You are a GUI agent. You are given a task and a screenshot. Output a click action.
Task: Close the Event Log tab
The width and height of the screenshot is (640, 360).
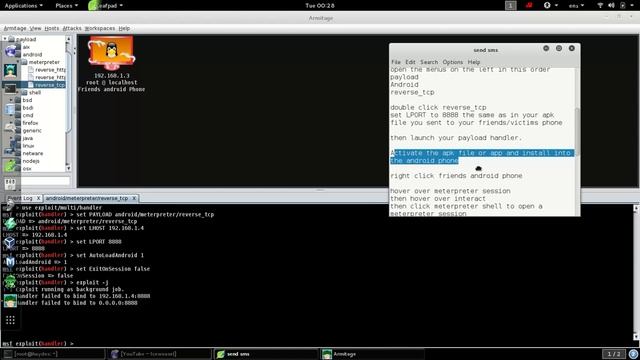pos(38,198)
